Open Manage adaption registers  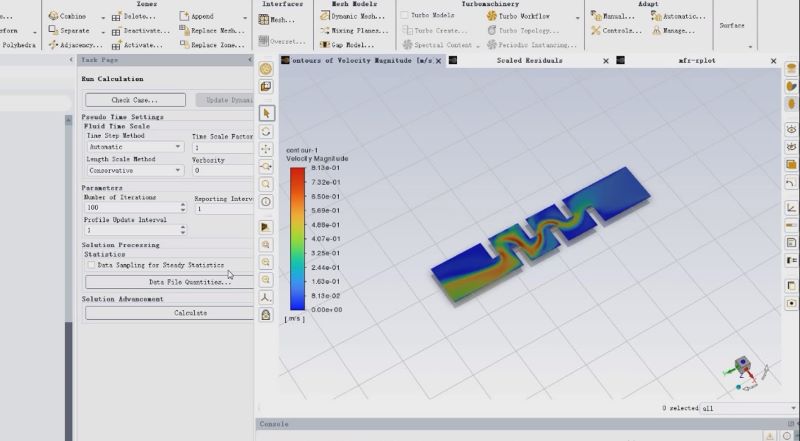point(673,30)
